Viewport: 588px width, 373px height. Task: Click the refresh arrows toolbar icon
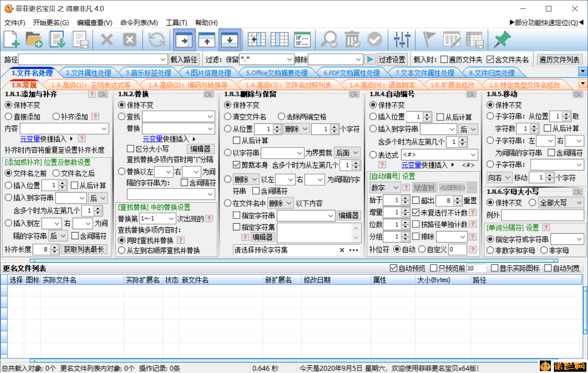[157, 40]
